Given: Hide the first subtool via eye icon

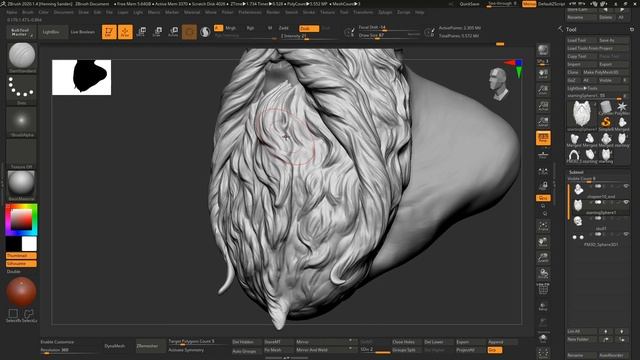Looking at the screenshot, I should point(626,186).
